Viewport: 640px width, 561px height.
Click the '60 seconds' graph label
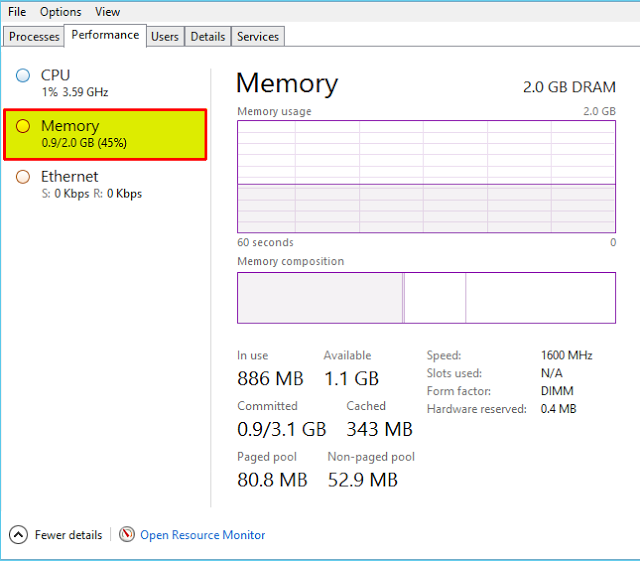click(265, 242)
